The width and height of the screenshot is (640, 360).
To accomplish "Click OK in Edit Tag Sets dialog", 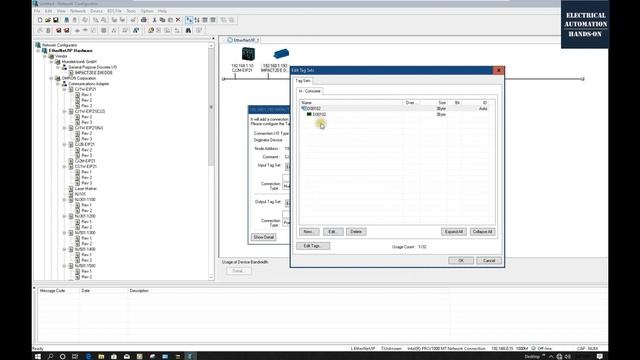I will click(461, 260).
